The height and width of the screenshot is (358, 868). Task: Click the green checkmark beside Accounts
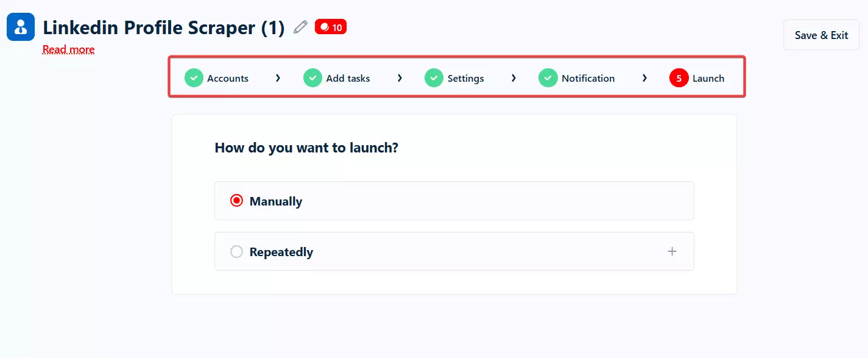click(x=194, y=78)
